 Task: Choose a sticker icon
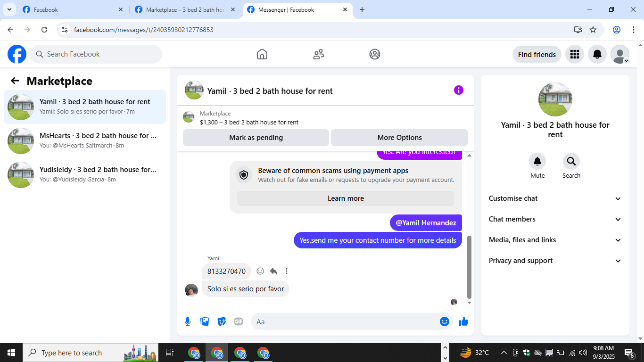pos(222,321)
